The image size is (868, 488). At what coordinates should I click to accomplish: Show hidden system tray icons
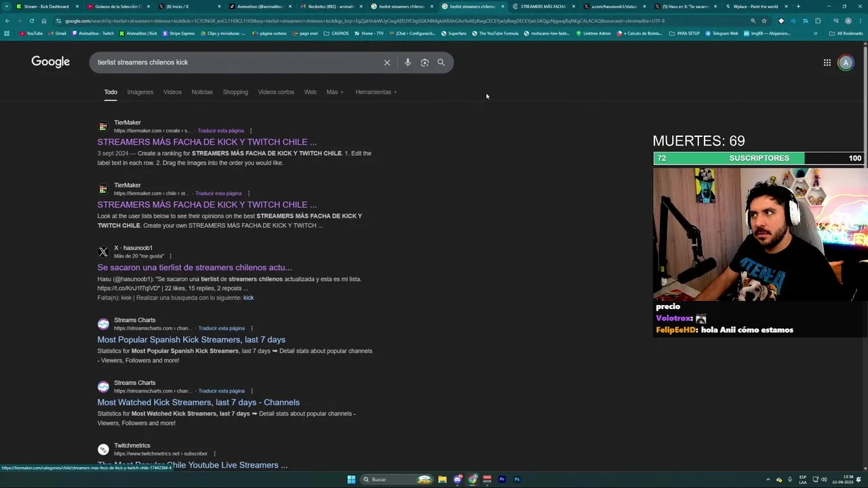(x=768, y=479)
